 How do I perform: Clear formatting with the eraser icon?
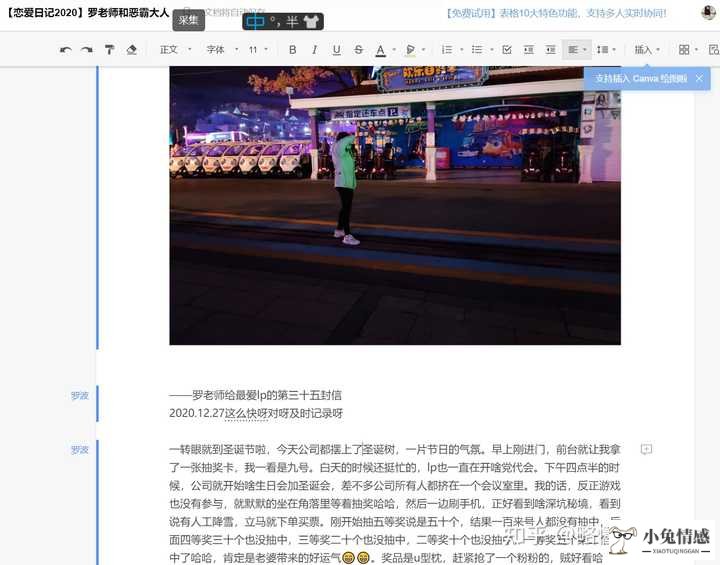131,50
